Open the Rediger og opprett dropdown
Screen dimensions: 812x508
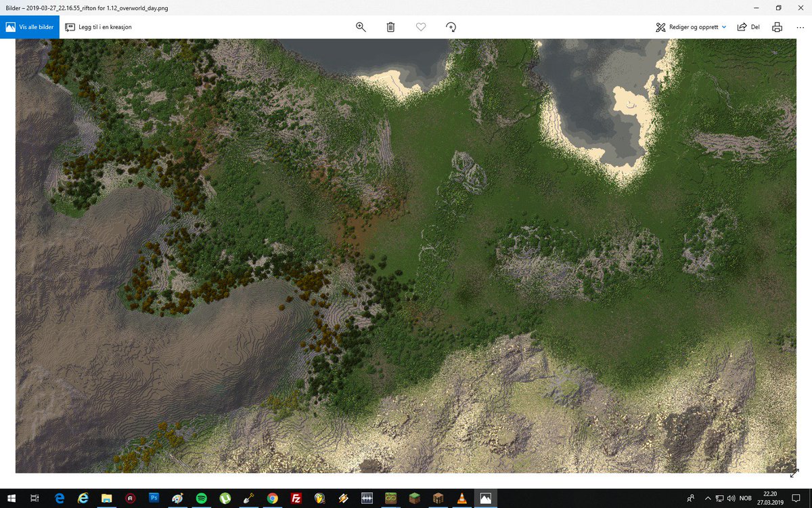[691, 27]
